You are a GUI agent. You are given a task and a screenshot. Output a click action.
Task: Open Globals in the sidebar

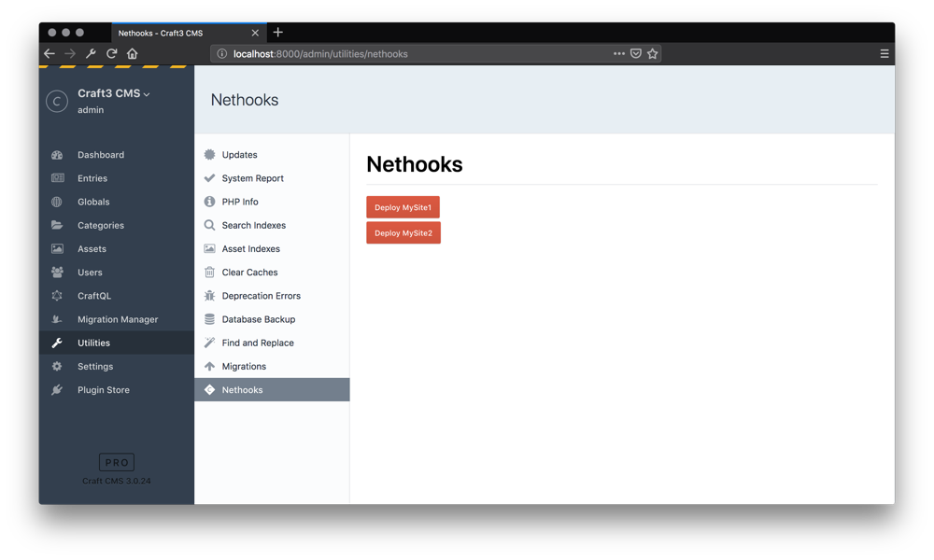coord(117,202)
